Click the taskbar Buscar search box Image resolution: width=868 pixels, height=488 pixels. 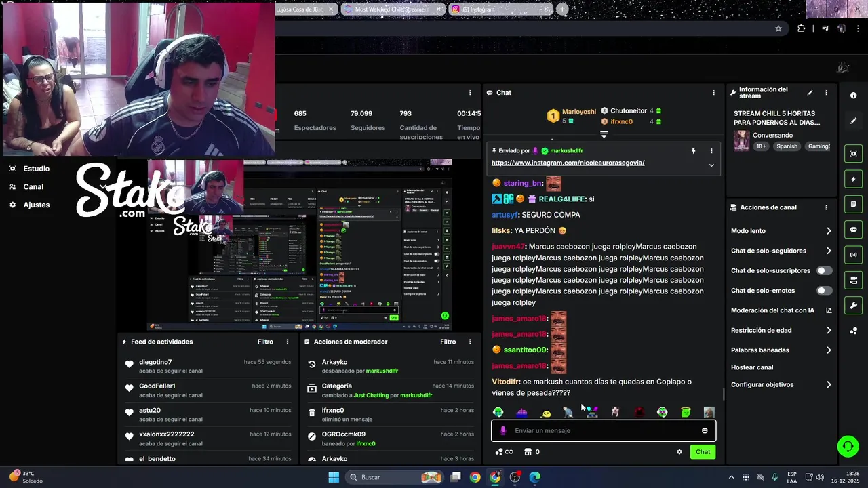click(395, 477)
